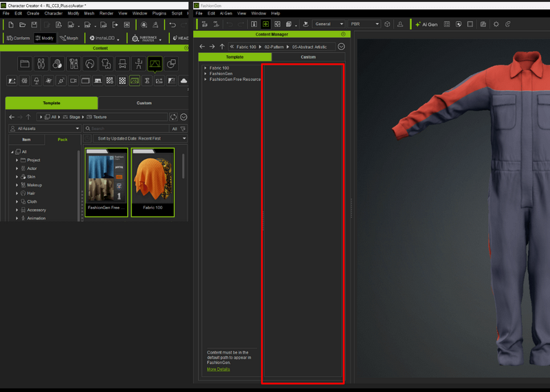Open the Help menu in FashionGen

[x=276, y=13]
